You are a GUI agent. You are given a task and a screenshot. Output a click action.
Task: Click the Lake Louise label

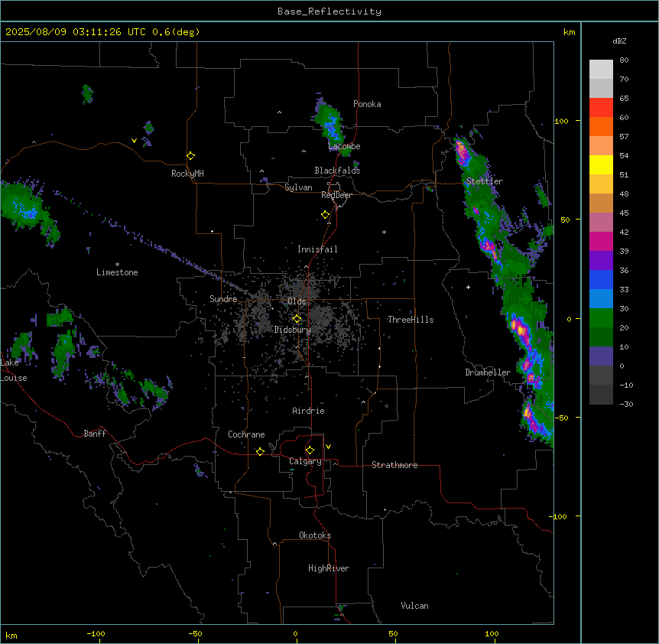14,370
